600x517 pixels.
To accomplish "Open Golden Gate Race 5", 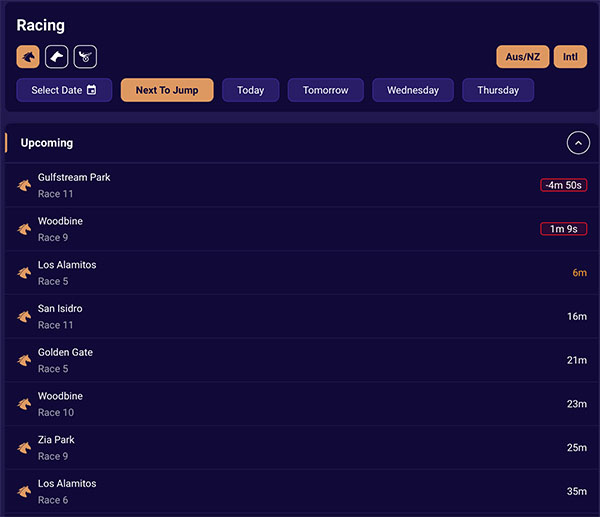I will tap(302, 360).
